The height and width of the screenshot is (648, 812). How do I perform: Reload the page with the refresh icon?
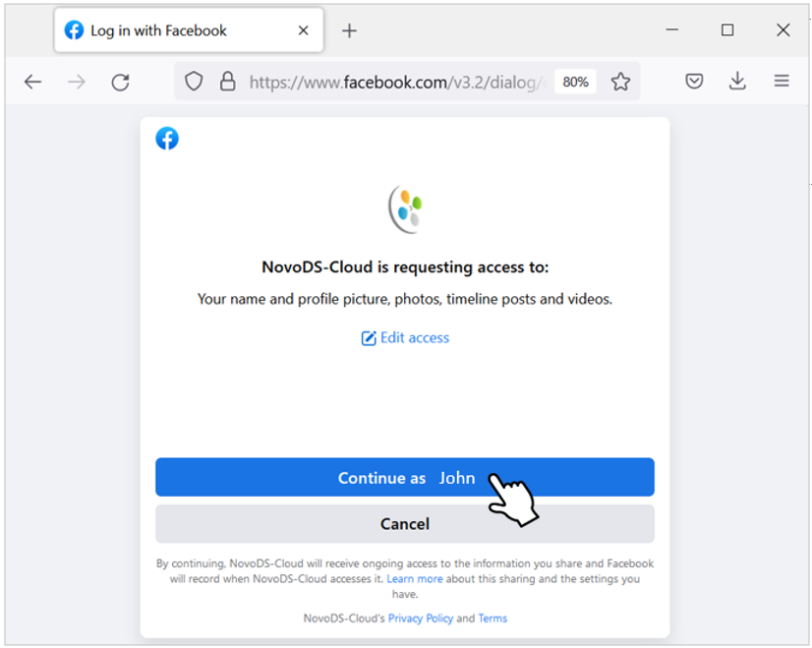pos(121,82)
